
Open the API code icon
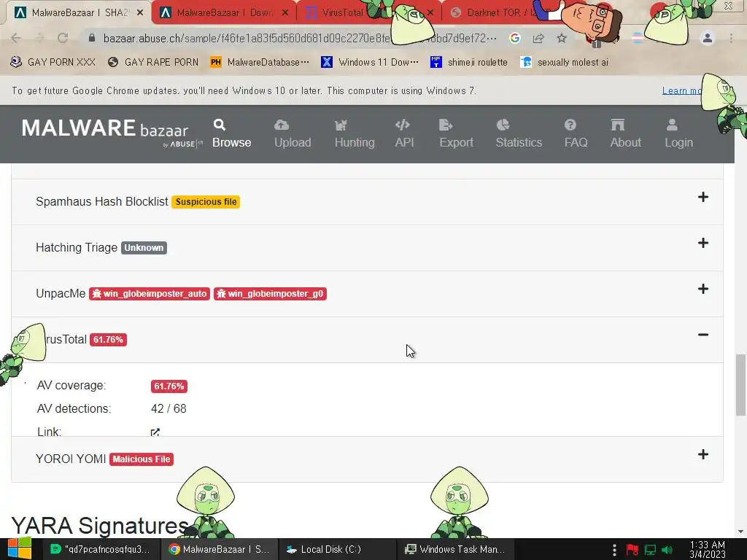point(403,125)
